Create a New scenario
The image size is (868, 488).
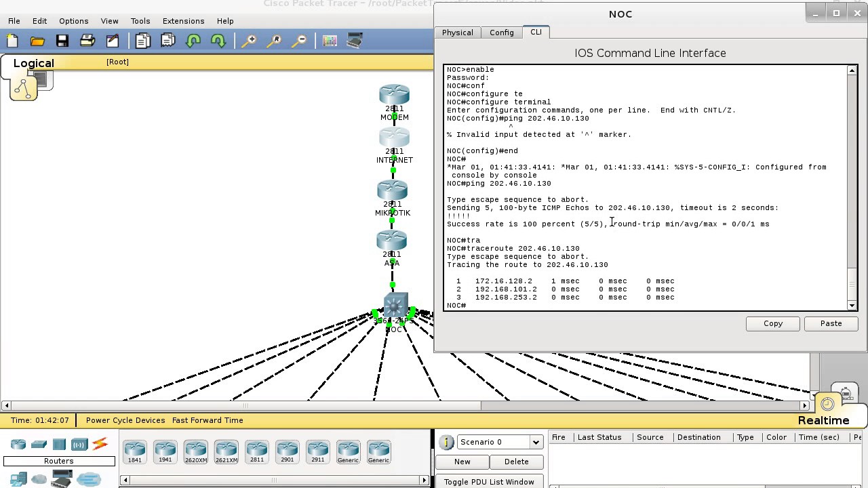click(x=462, y=462)
